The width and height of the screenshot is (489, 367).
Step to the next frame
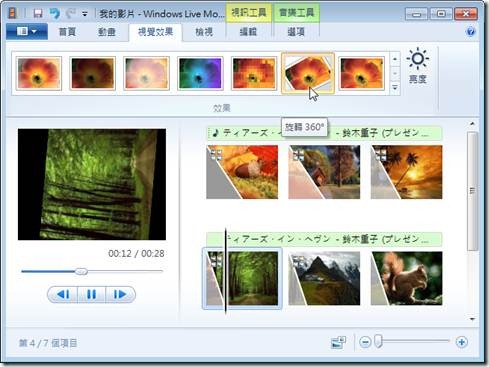coord(120,294)
